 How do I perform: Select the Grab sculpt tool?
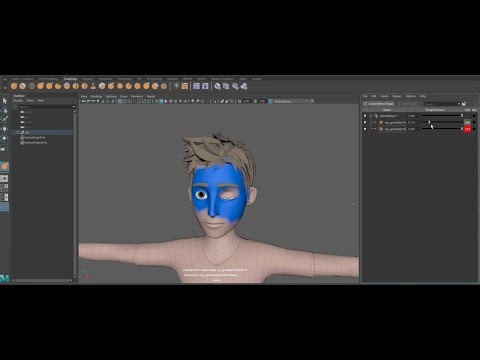[40, 86]
